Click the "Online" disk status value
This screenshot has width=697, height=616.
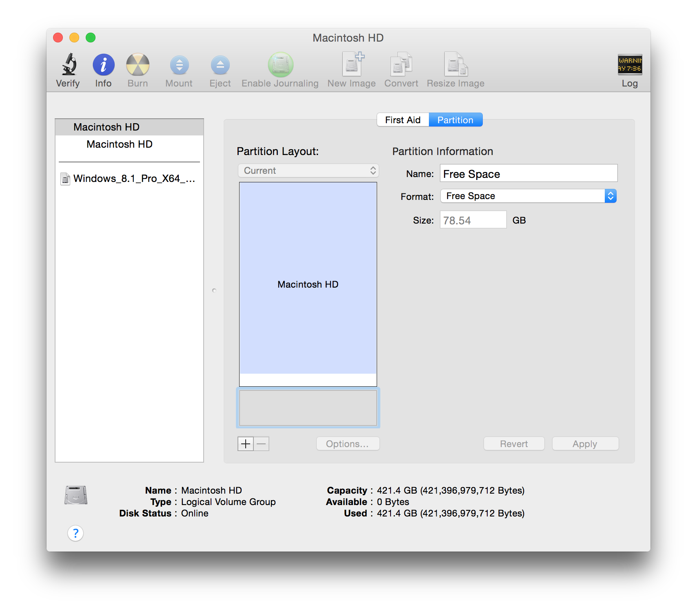pyautogui.click(x=195, y=513)
